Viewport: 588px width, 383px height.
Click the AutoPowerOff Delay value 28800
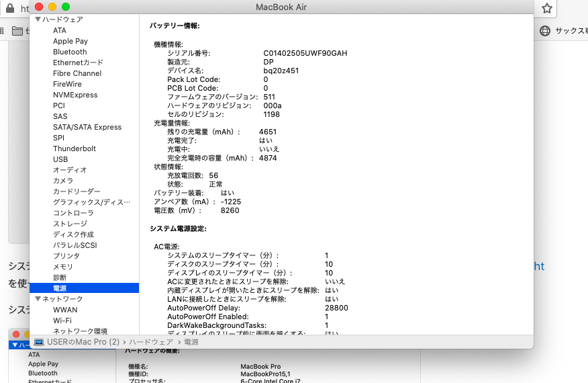[336, 308]
